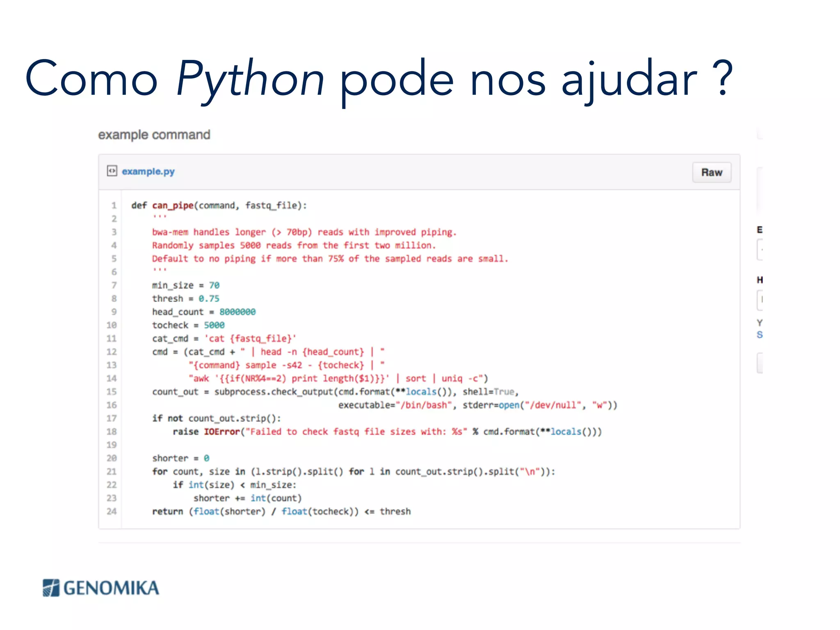Click the 'raise IOError' line

coord(387,431)
